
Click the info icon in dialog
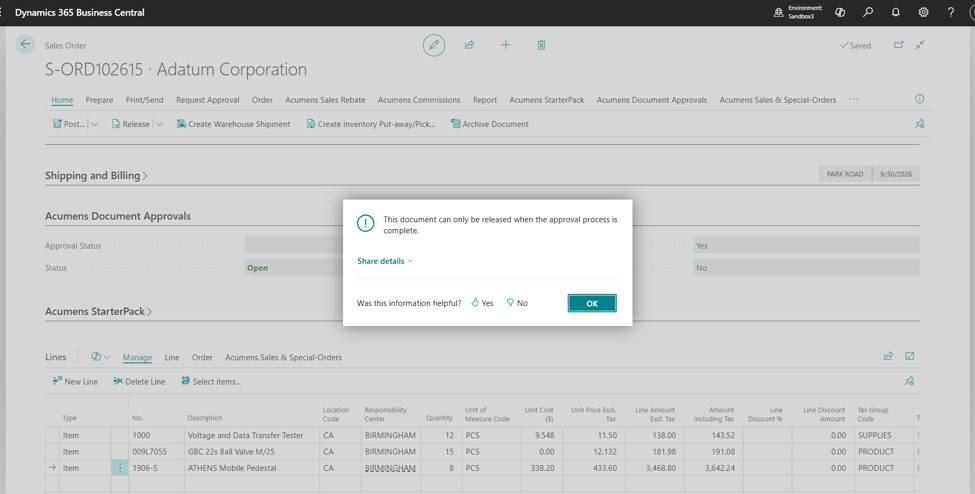(x=366, y=223)
